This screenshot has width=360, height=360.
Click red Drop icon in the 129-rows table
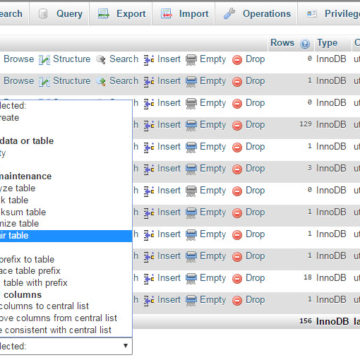(x=237, y=126)
